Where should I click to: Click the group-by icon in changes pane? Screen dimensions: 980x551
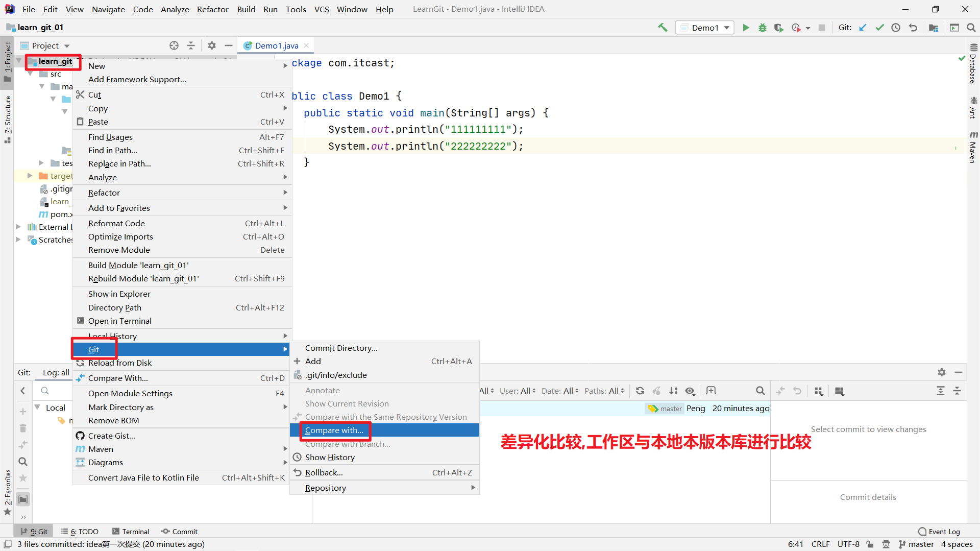pyautogui.click(x=819, y=391)
